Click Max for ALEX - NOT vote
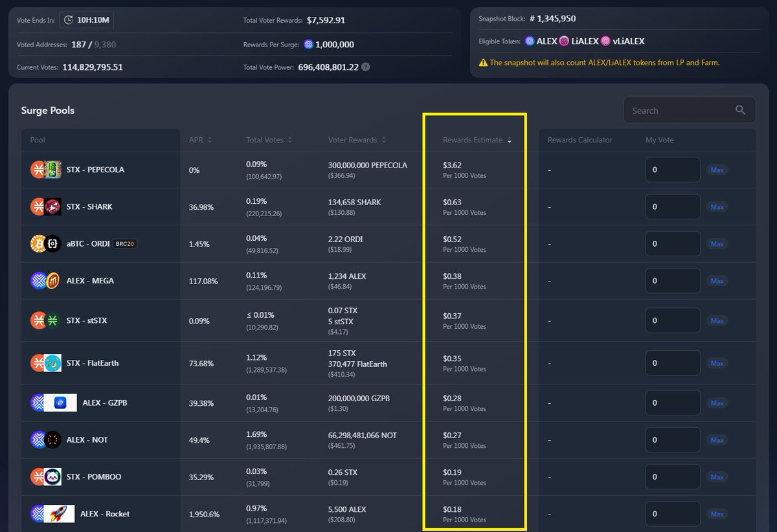Screen dimensions: 777x532 (x=717, y=440)
